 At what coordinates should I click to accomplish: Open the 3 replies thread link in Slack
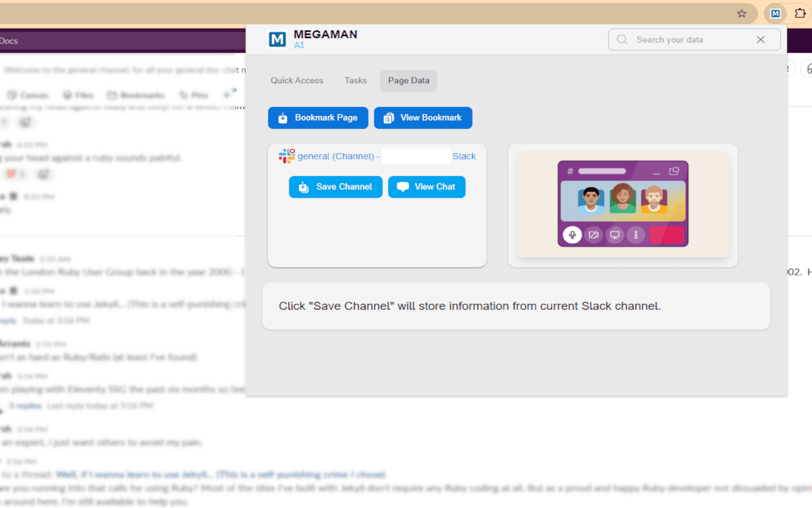[25, 406]
